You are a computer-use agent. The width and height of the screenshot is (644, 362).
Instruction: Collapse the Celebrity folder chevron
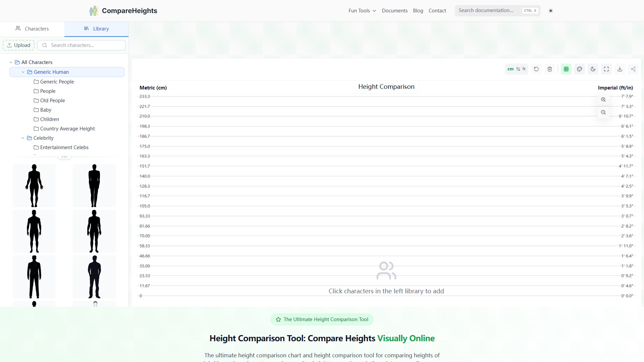pos(23,138)
